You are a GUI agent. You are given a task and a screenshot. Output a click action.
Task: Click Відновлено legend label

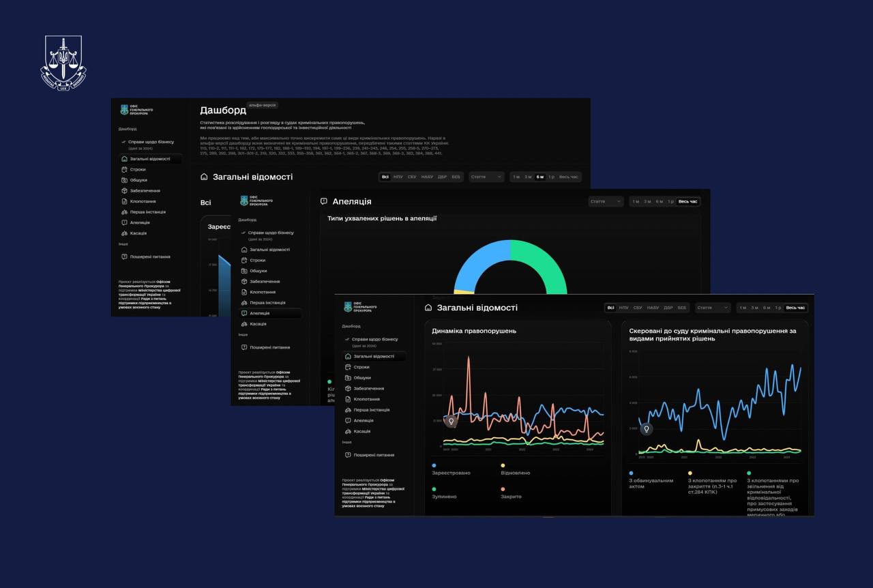pos(515,473)
